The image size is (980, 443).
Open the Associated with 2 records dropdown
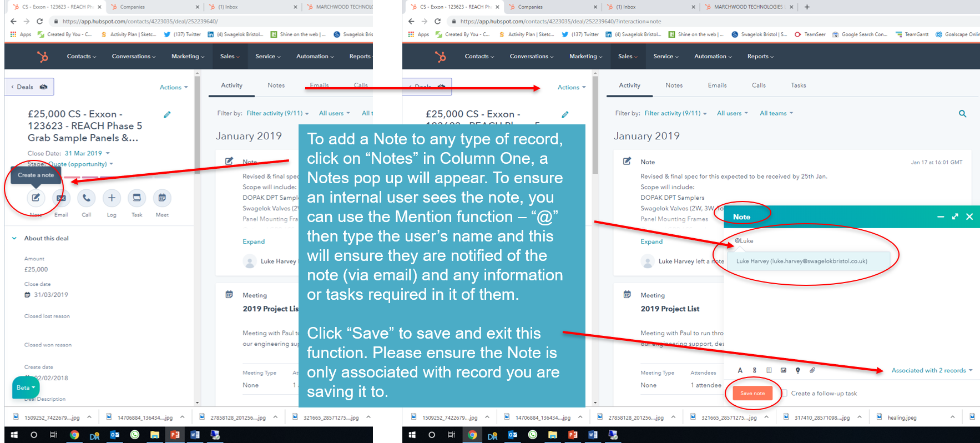click(x=932, y=370)
